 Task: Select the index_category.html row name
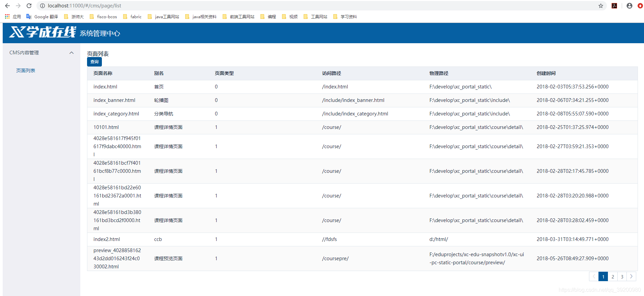(x=116, y=114)
